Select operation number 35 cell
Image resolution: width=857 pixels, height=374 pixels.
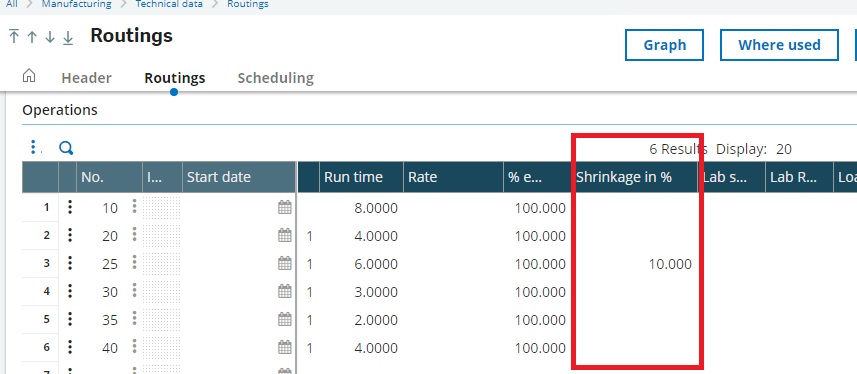(x=109, y=320)
